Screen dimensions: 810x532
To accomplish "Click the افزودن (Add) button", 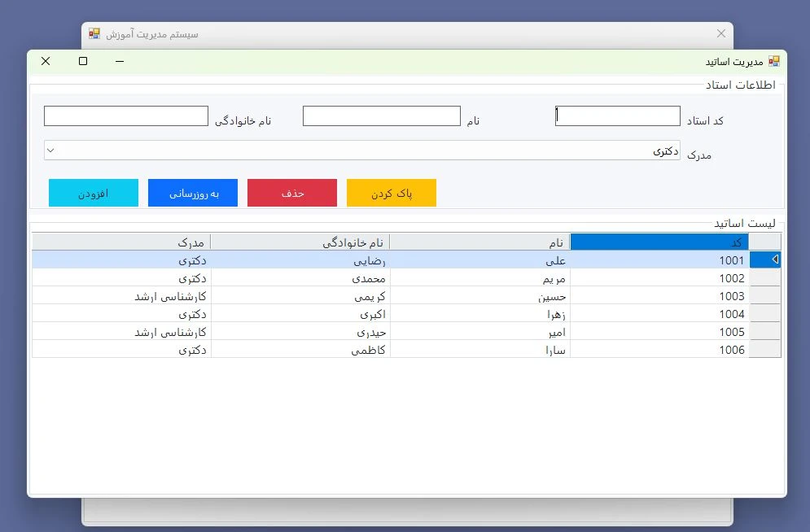I will pos(94,193).
